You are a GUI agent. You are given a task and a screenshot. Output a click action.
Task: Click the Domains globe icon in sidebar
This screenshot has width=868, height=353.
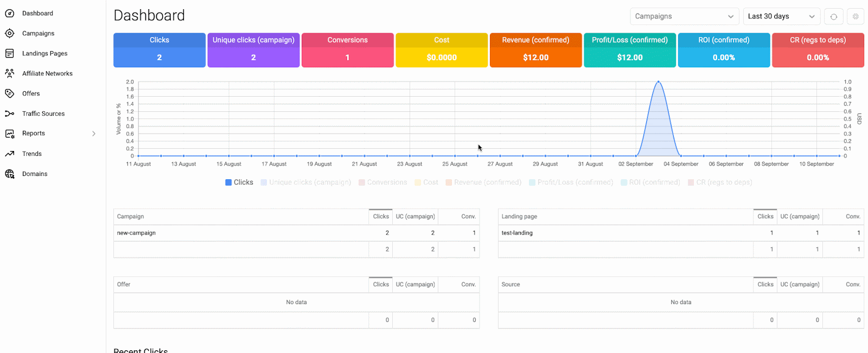(9, 174)
